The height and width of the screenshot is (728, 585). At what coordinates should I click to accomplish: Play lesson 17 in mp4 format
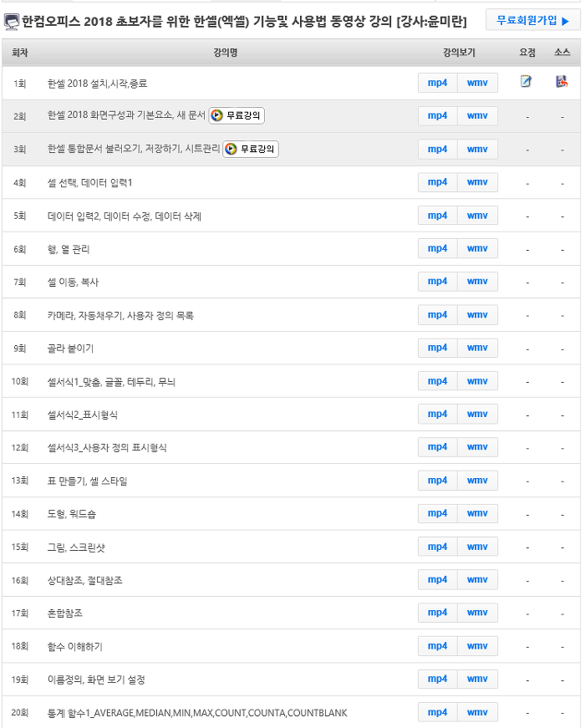point(437,613)
